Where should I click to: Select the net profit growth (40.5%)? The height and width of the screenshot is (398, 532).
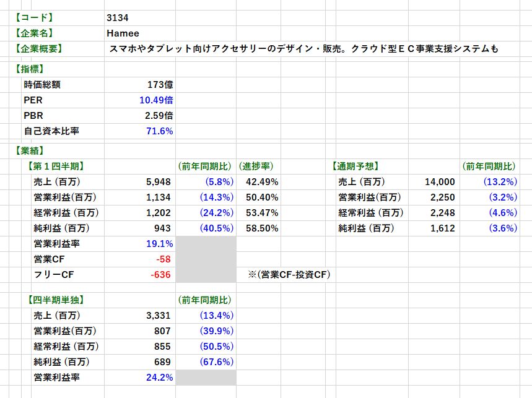217,228
